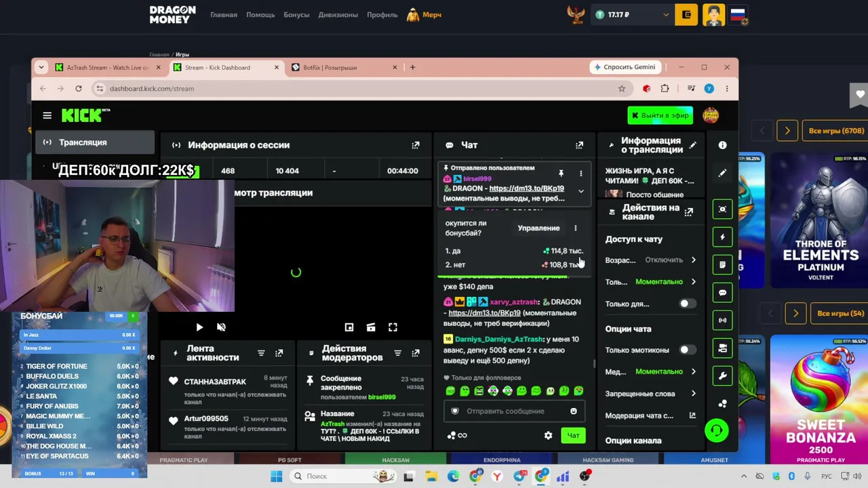Screen dimensions: 868x488
Task: Open the Chrome tab search dropdown
Action: point(41,67)
